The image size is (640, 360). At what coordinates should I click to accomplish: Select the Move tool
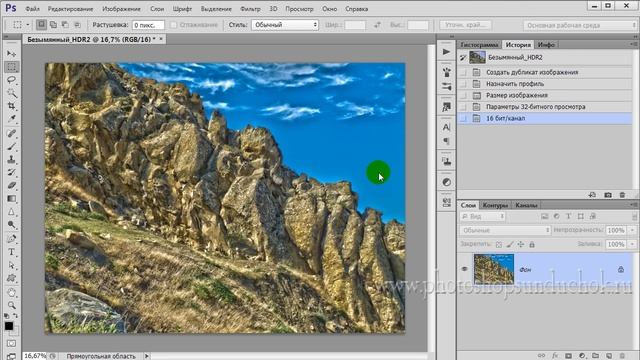tap(11, 53)
